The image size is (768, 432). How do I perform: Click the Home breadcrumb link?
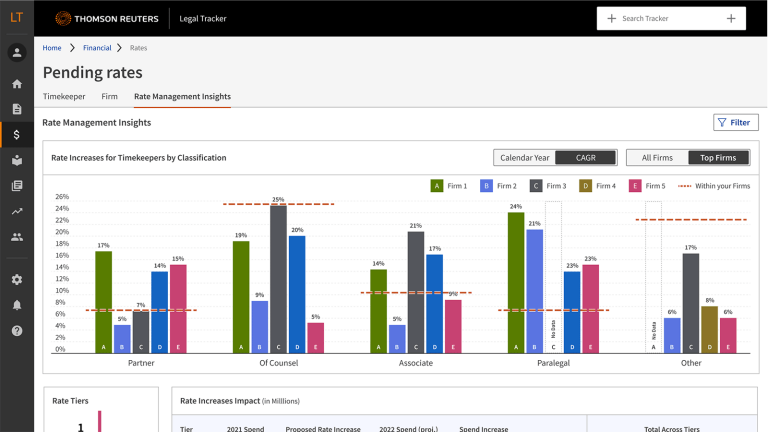point(52,47)
